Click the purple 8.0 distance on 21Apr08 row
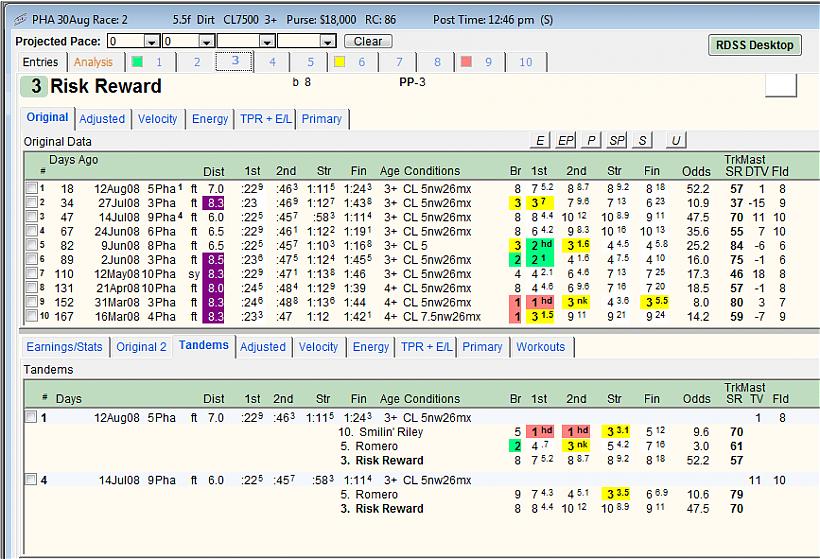The width and height of the screenshot is (820, 559). tap(213, 288)
